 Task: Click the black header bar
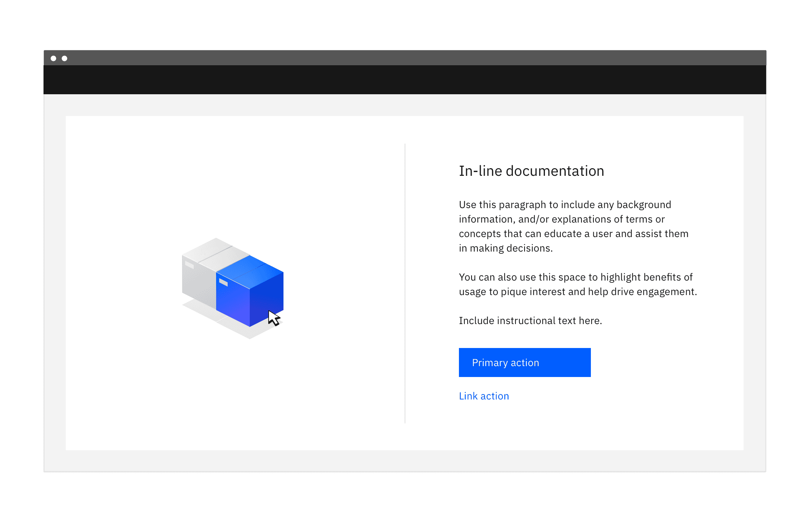tap(405, 80)
